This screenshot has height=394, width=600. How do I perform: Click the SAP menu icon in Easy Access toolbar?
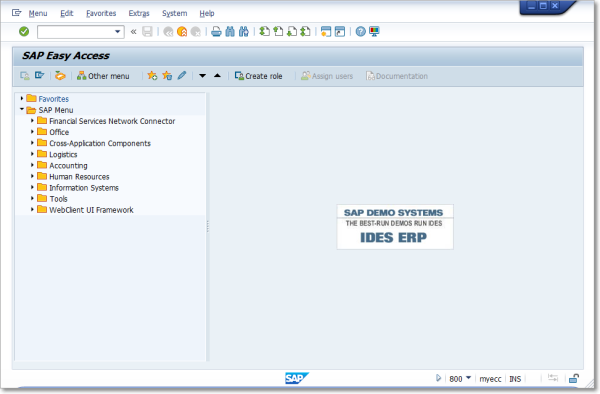tap(39, 75)
